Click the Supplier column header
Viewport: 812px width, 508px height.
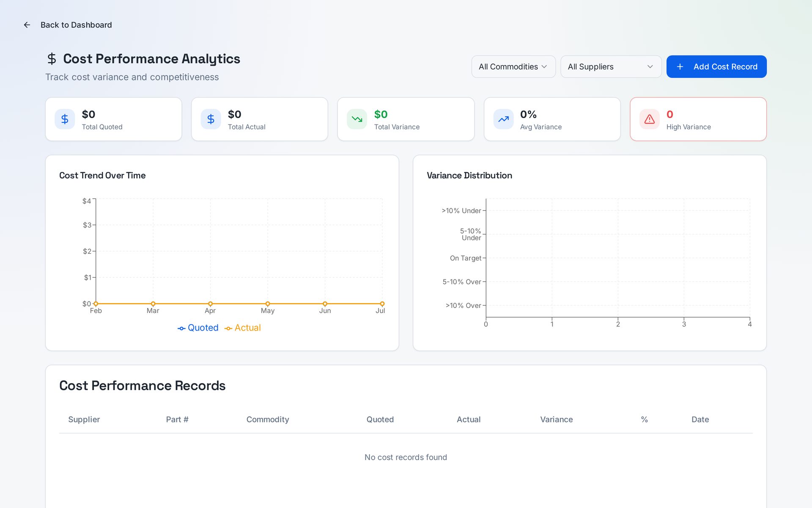click(x=84, y=420)
